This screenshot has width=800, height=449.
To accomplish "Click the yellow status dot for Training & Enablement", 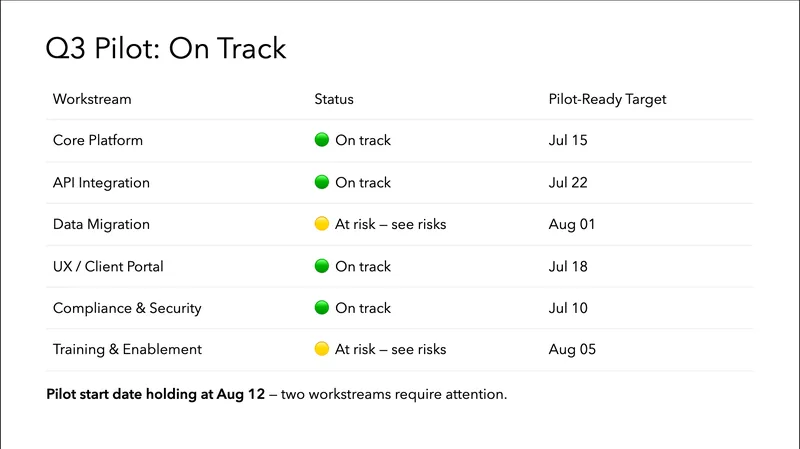I will 322,349.
